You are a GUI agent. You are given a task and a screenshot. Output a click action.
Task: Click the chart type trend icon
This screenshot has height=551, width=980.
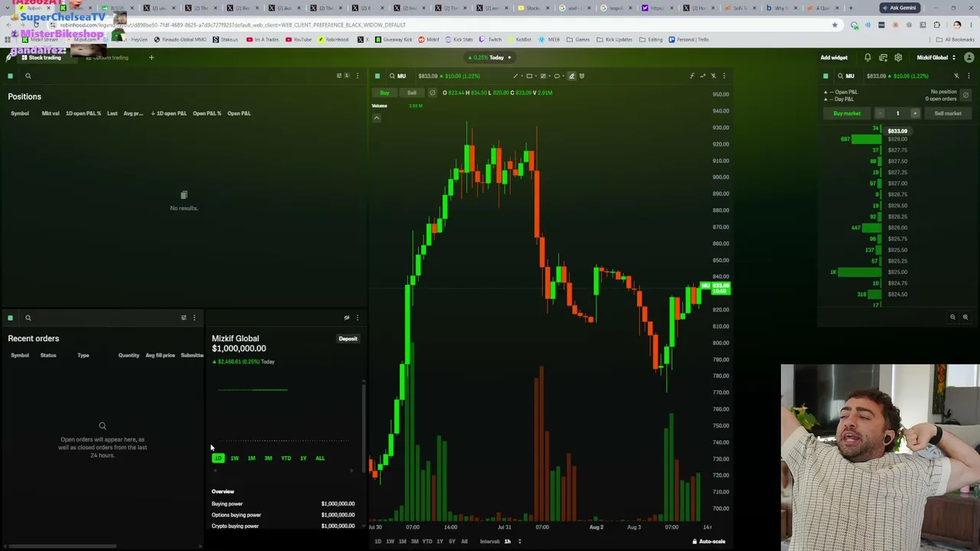tap(702, 76)
